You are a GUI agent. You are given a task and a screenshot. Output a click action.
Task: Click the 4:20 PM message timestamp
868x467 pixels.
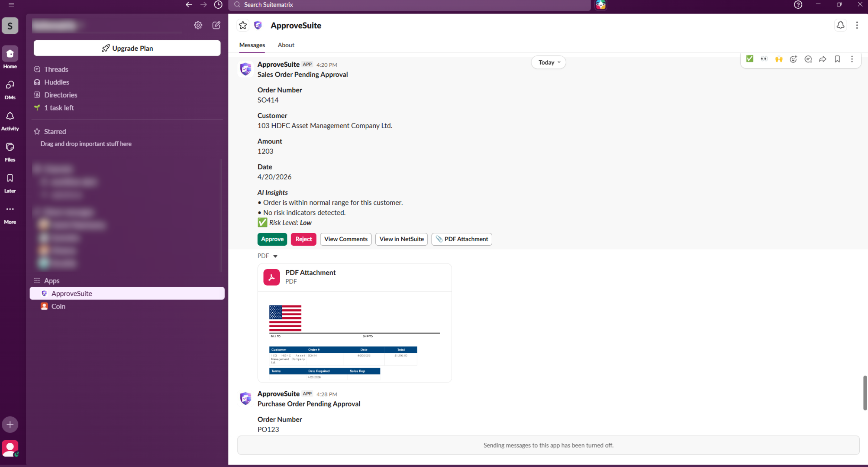click(327, 65)
